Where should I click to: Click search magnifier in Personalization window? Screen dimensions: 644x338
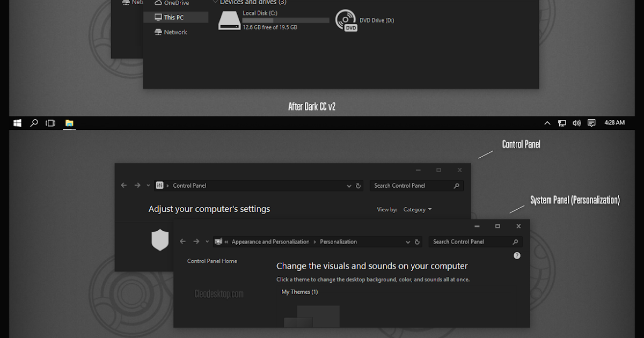[x=516, y=242]
